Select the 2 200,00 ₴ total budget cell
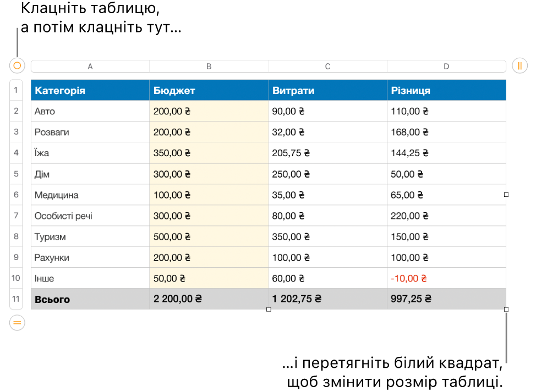 [x=209, y=299]
